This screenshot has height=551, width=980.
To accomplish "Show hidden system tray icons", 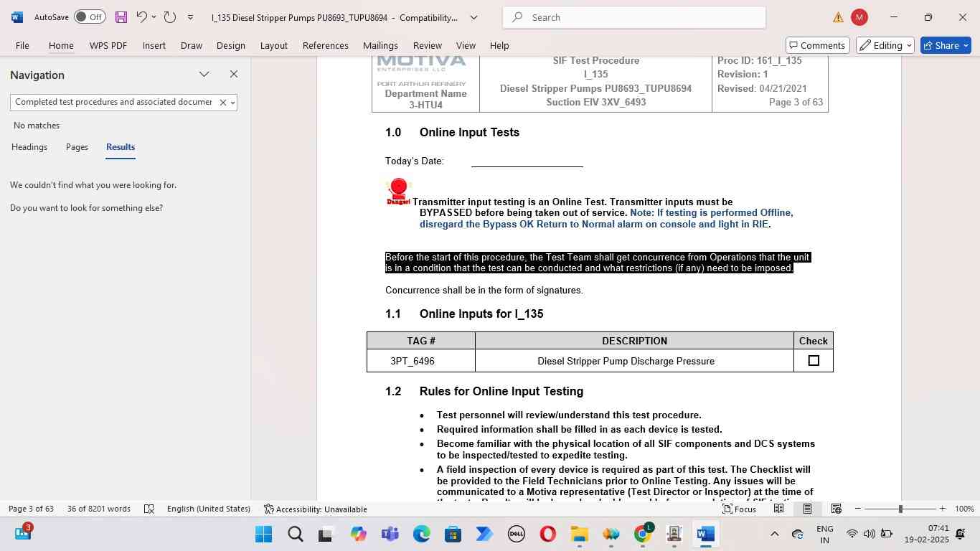I will tap(774, 534).
